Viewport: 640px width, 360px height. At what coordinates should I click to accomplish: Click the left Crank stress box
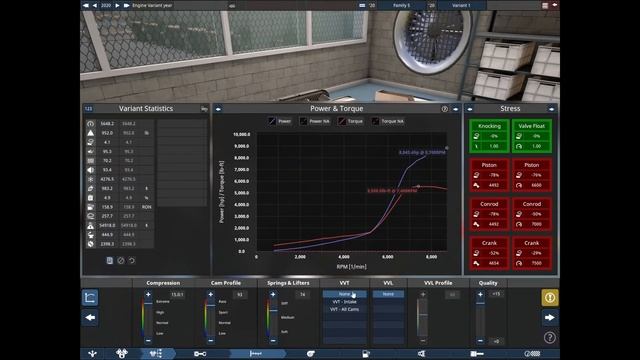(x=489, y=253)
